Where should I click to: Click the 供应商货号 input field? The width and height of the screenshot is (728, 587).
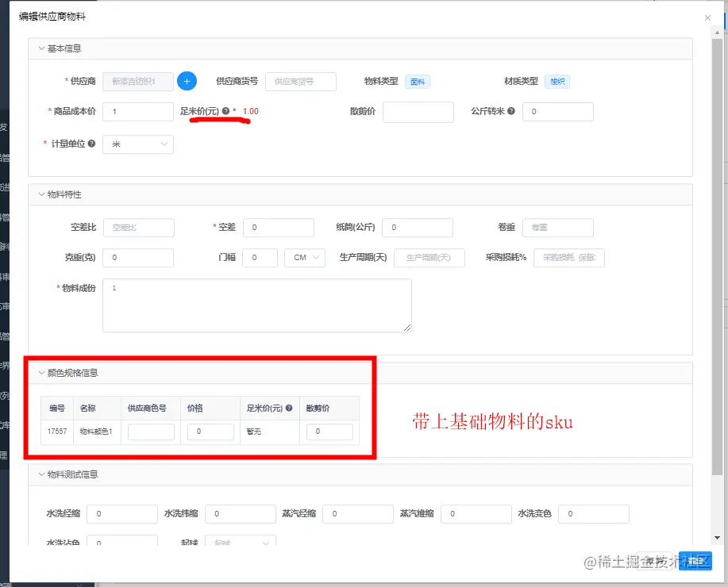pyautogui.click(x=301, y=81)
